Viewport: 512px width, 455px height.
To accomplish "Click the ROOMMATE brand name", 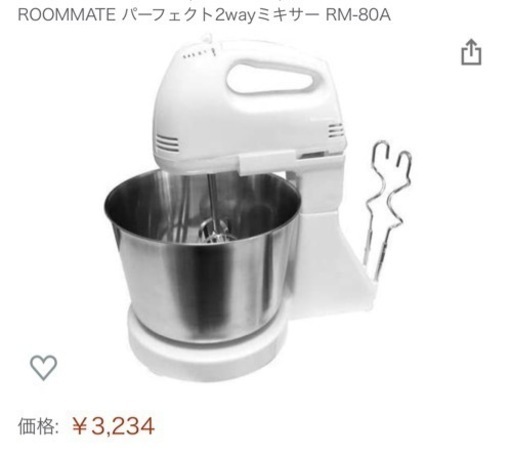I will 66,15.
